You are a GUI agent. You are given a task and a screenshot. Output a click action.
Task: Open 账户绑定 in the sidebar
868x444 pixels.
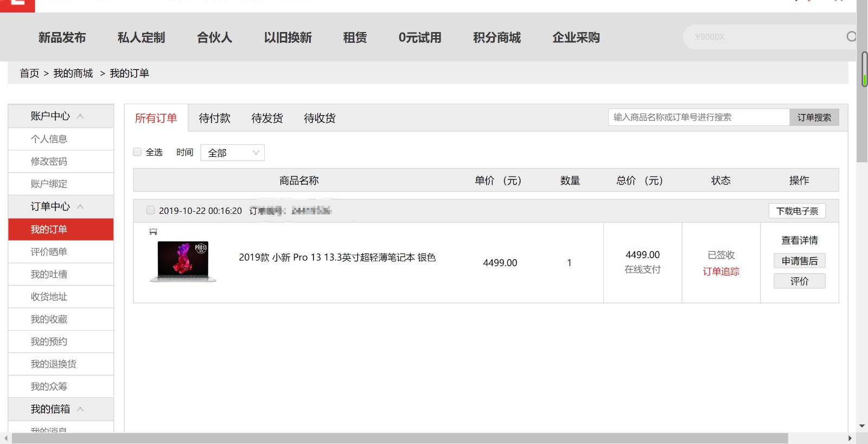click(61, 184)
